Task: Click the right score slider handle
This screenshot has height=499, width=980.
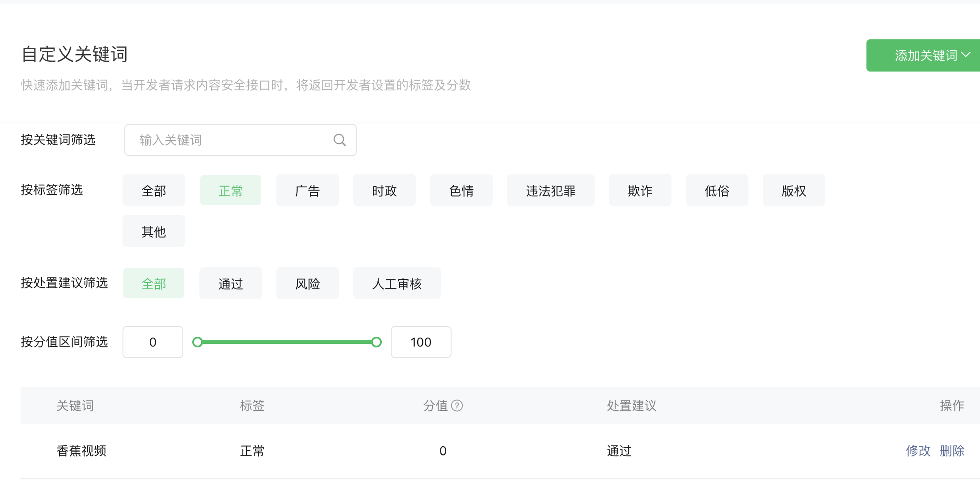Action: [376, 342]
